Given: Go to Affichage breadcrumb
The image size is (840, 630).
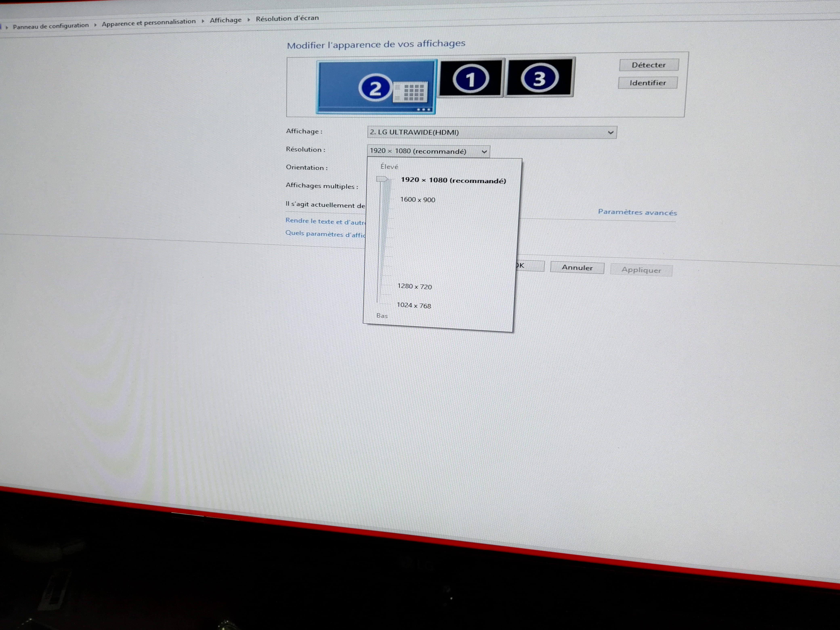Looking at the screenshot, I should click(226, 20).
